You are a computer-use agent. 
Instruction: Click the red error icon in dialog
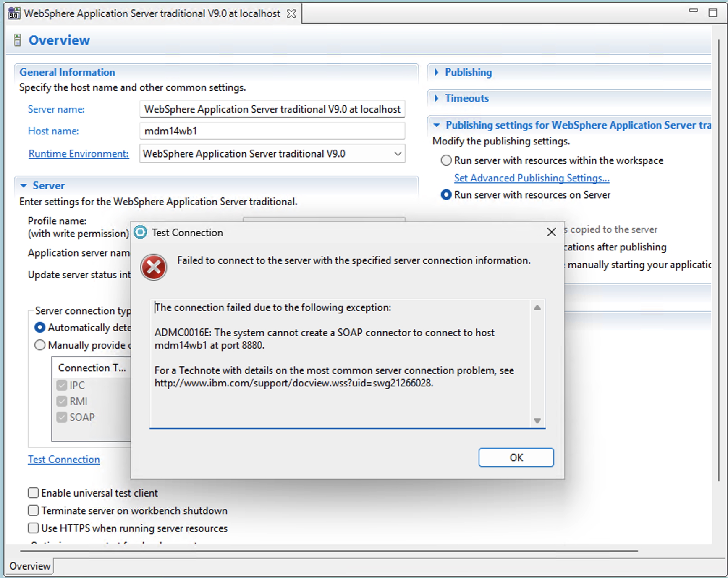(154, 267)
